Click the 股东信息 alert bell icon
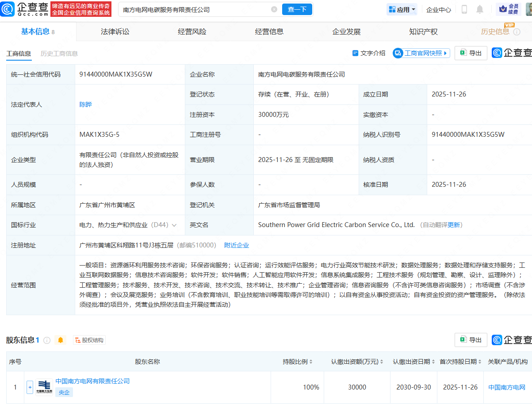 (x=61, y=340)
